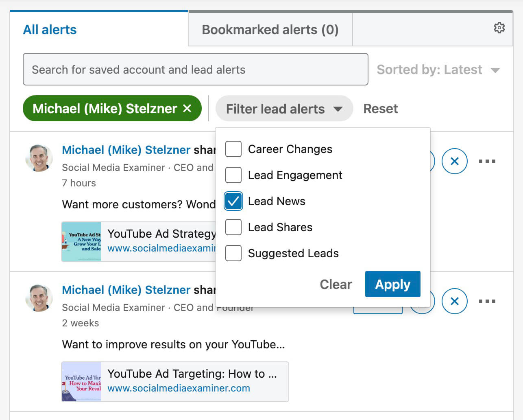Switch to the Bookmarked alerts tab
This screenshot has height=420, width=523.
click(x=270, y=30)
